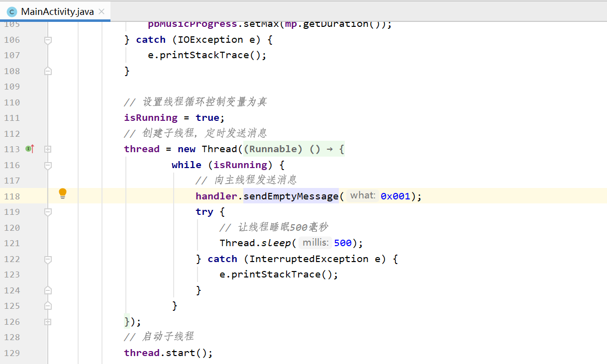Click the (Runnable) cast text

point(274,149)
